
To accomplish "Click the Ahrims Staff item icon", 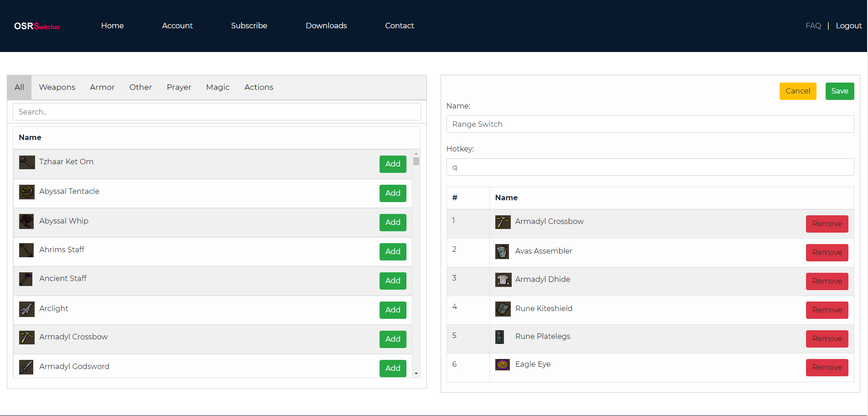I will click(x=26, y=250).
